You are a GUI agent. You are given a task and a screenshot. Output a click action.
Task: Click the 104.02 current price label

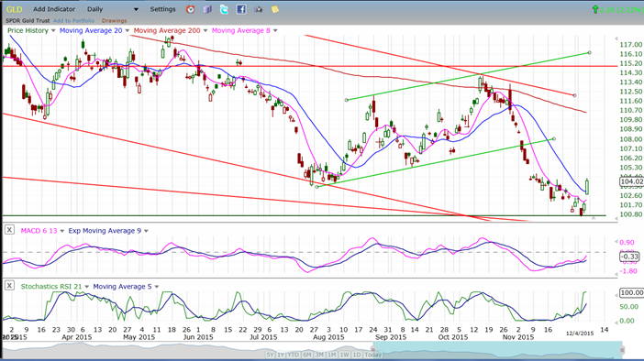(631, 181)
